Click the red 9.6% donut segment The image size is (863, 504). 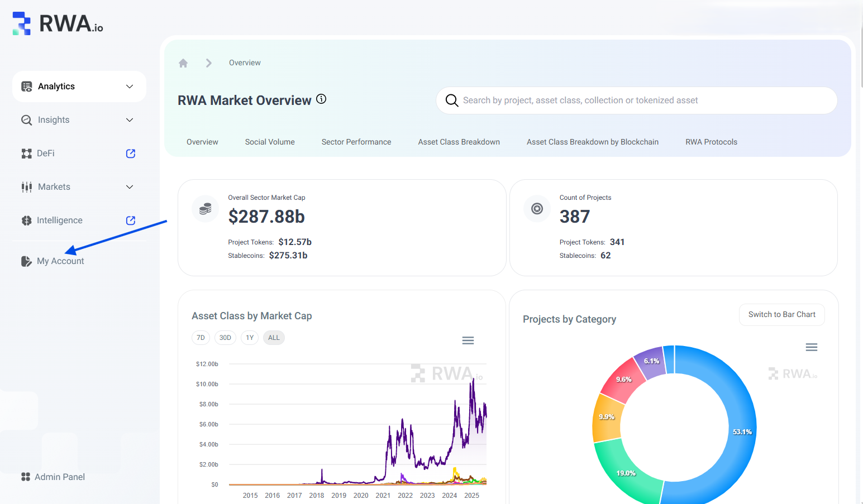tap(623, 379)
